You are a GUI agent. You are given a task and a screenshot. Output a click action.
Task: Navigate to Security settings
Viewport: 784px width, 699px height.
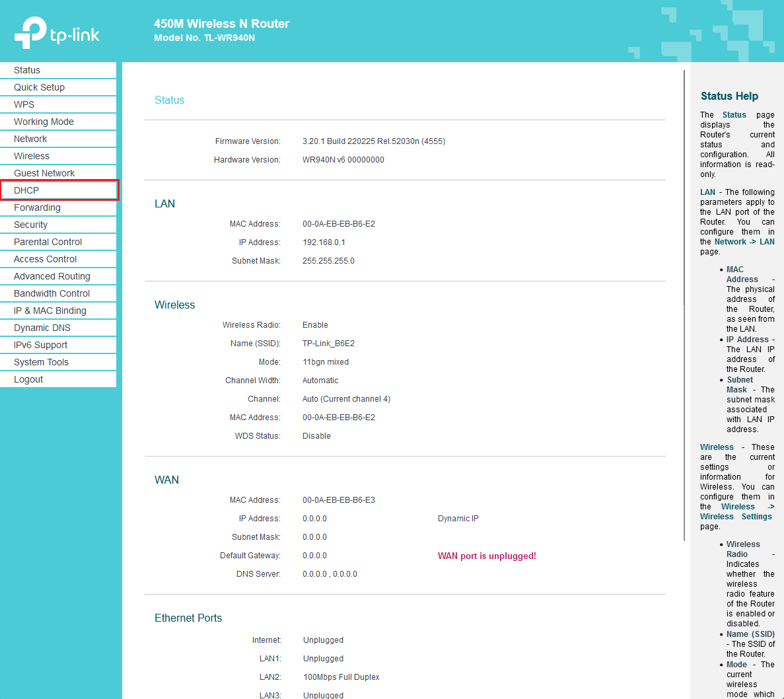click(30, 225)
